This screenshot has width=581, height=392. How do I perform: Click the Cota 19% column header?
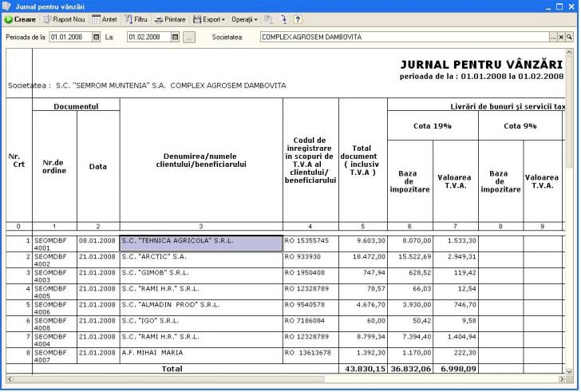point(433,126)
